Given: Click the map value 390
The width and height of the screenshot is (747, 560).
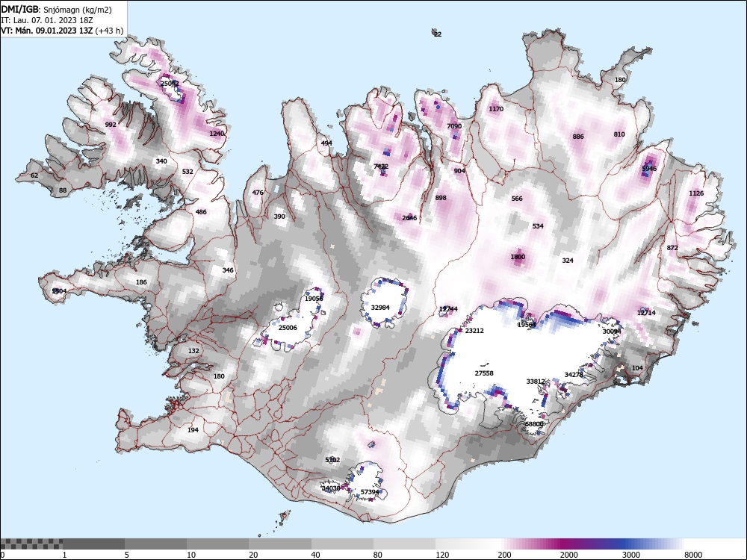Looking at the screenshot, I should (279, 217).
